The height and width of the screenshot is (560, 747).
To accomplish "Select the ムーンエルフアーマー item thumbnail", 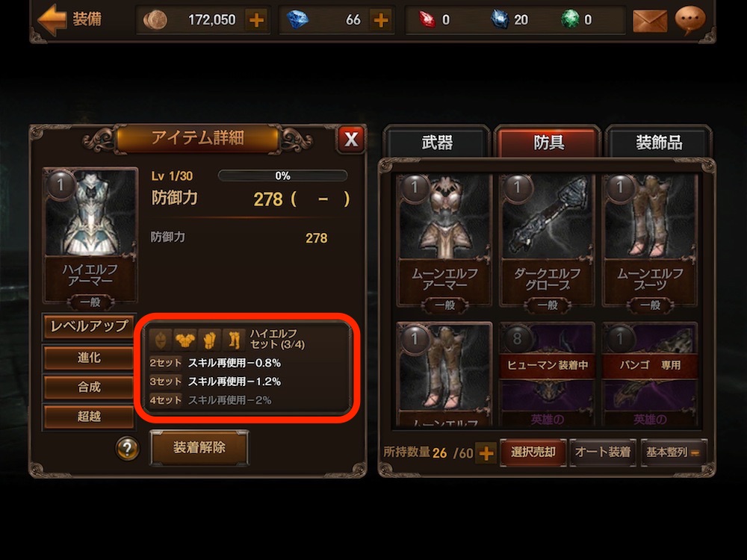I will click(444, 240).
